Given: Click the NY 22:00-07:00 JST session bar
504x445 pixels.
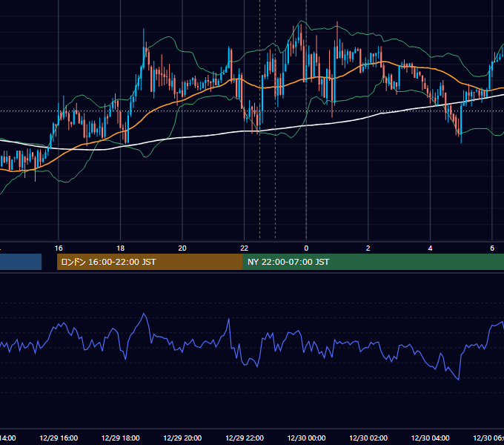Looking at the screenshot, I should (373, 262).
